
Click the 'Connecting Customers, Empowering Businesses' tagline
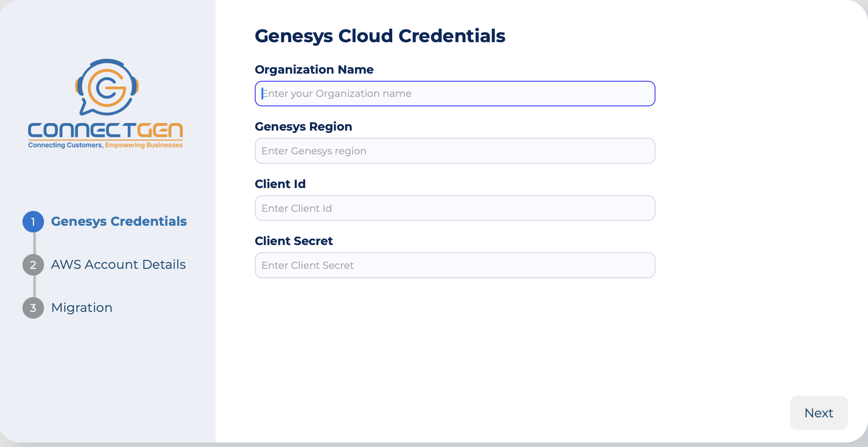click(x=106, y=145)
